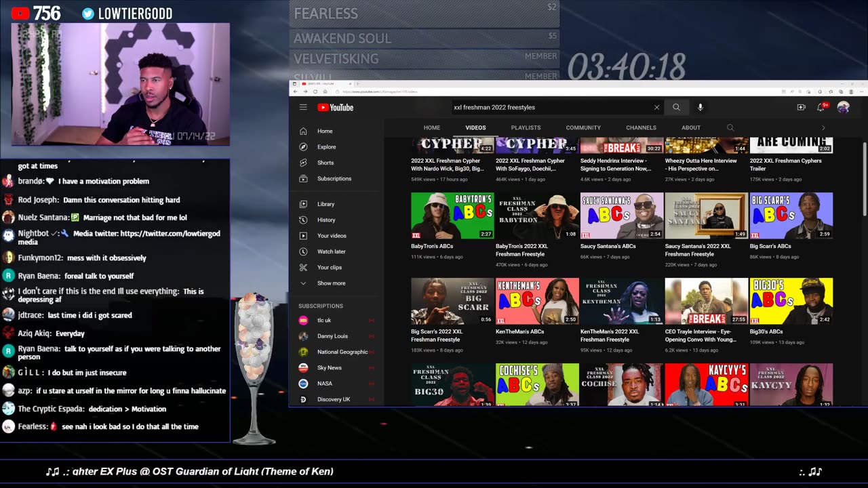Open the notifications bell

[x=821, y=107]
